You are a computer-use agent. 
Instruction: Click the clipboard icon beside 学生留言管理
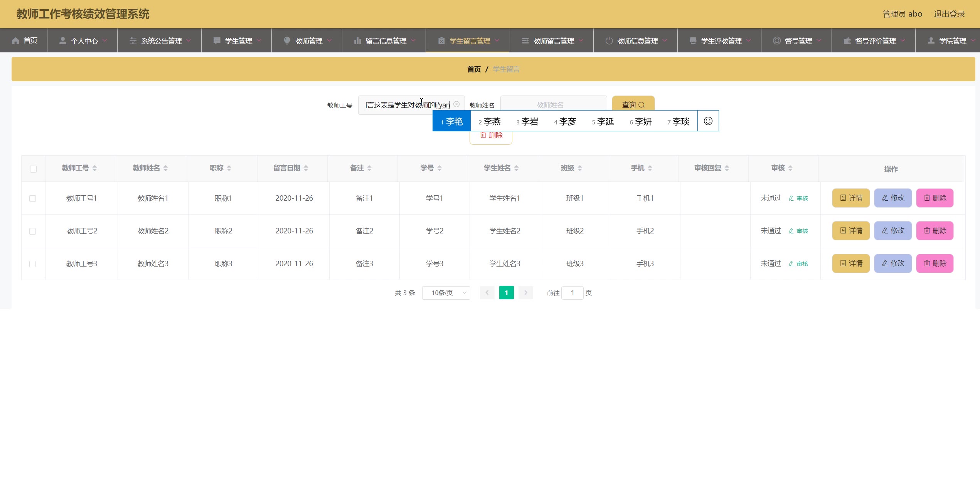[441, 40]
